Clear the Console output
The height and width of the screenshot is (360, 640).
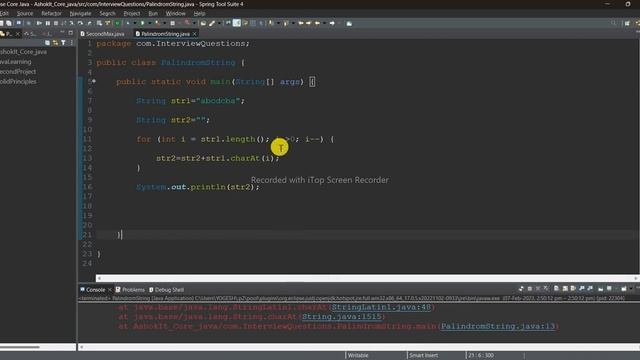(556, 289)
